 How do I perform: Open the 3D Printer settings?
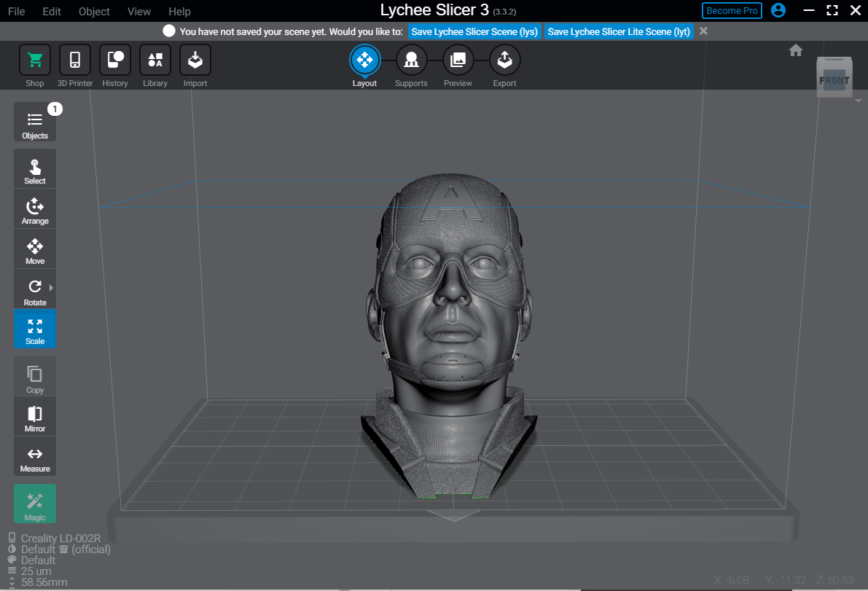tap(75, 60)
